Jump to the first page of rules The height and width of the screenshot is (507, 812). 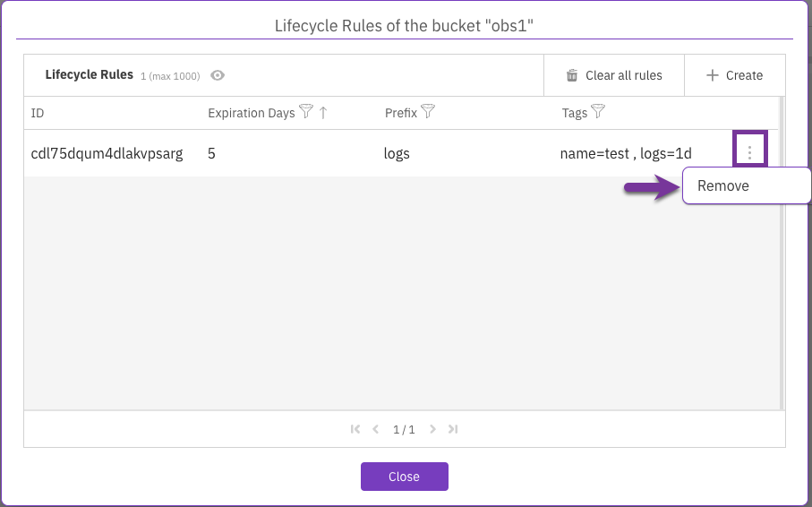(355, 429)
